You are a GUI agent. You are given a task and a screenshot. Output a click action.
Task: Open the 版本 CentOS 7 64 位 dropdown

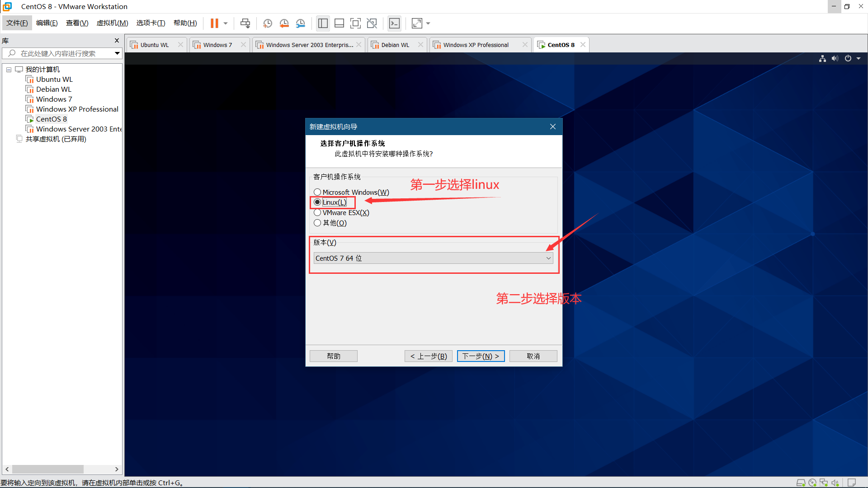(x=433, y=258)
